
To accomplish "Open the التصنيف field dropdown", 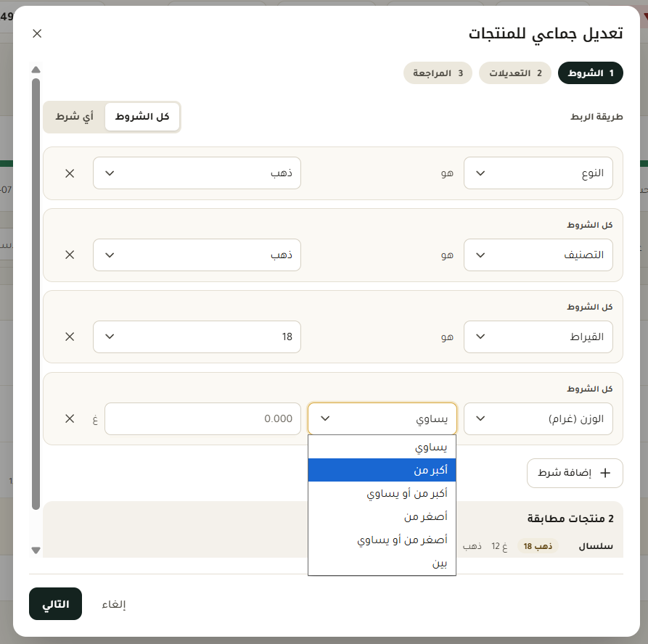I will [x=538, y=255].
